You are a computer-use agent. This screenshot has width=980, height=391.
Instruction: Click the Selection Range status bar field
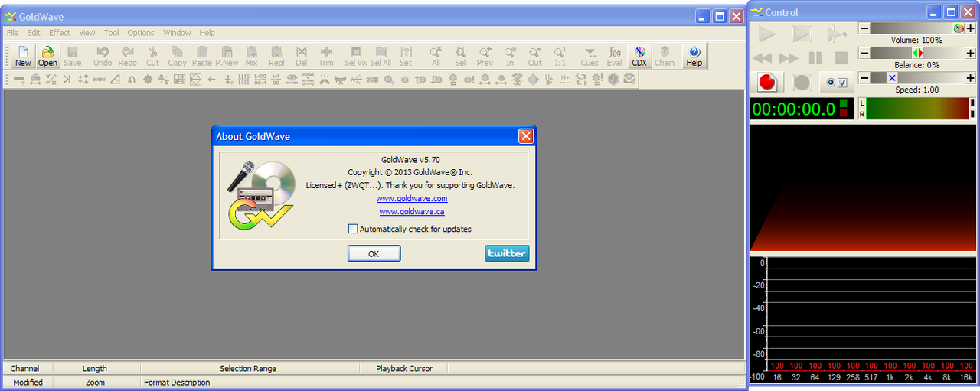(x=250, y=368)
